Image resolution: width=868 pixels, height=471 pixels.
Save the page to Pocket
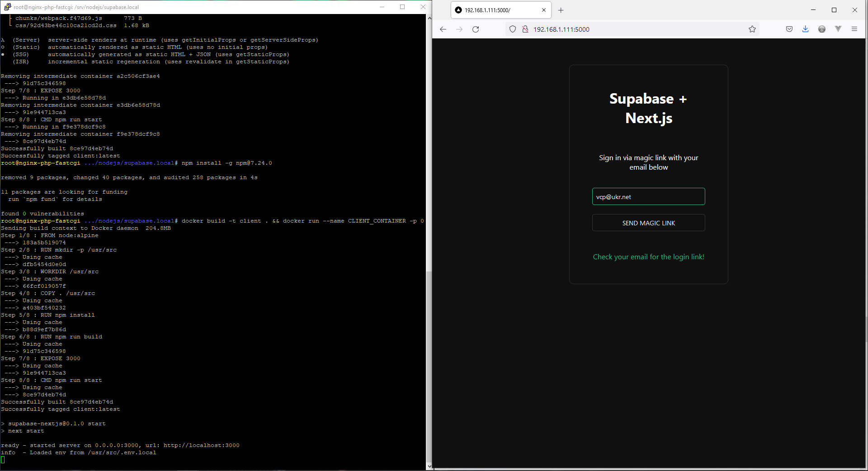789,29
